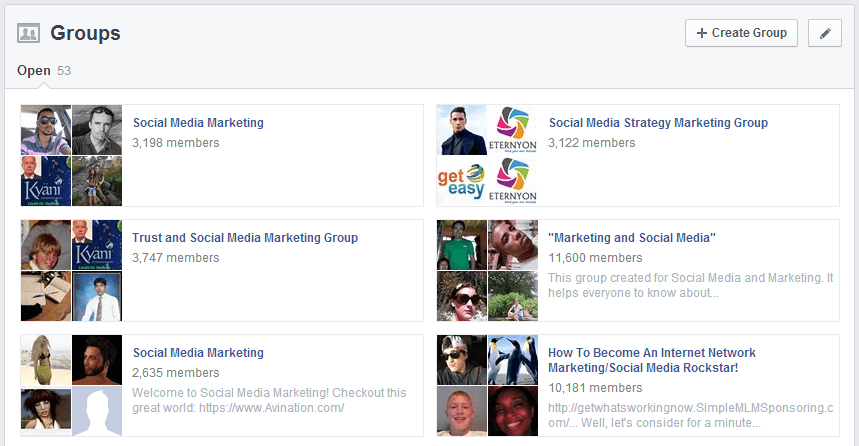The width and height of the screenshot is (859, 446).
Task: Click Kyani thumbnail in first Social Media Marketing
Action: 46,181
